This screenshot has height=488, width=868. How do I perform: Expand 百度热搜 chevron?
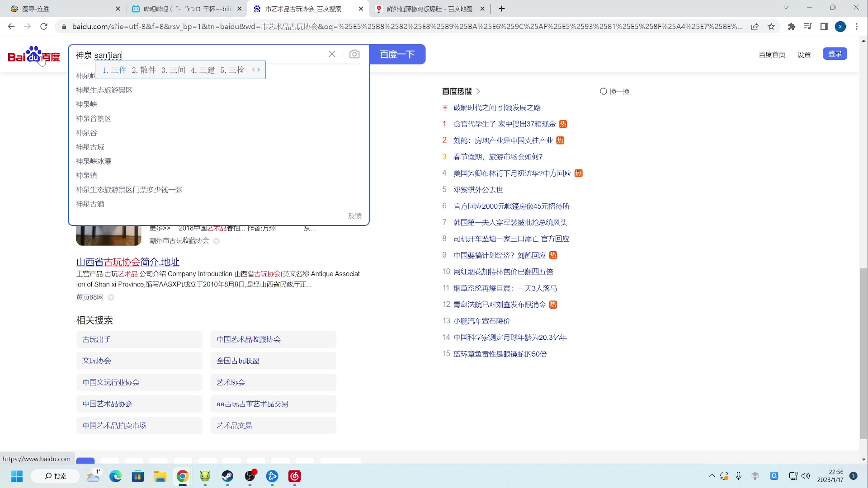(478, 91)
